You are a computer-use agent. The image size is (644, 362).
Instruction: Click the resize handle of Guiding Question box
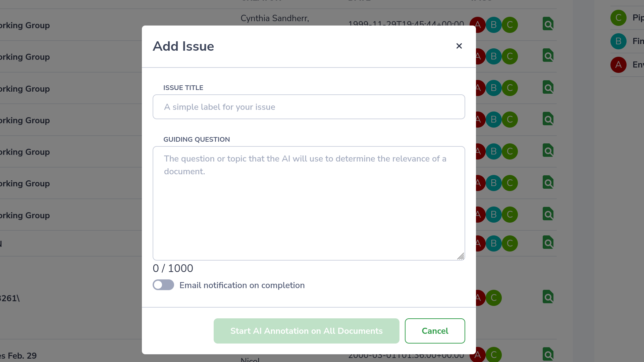461,256
